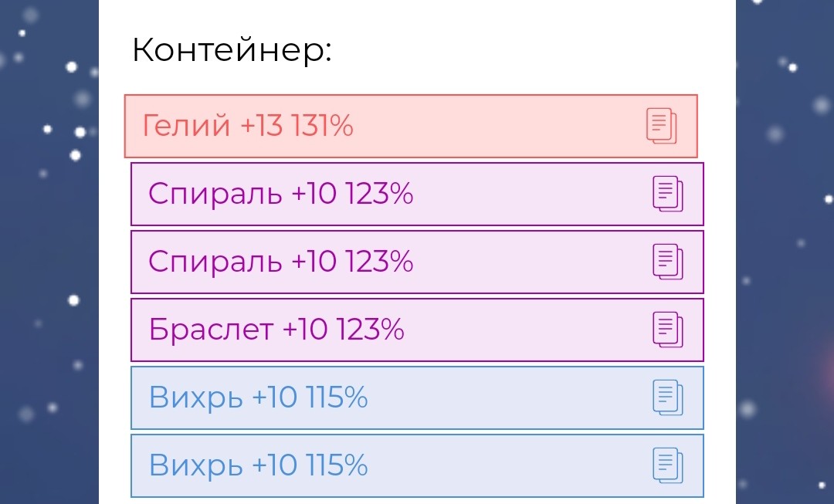Click the 123% value on Браслет

click(x=371, y=330)
